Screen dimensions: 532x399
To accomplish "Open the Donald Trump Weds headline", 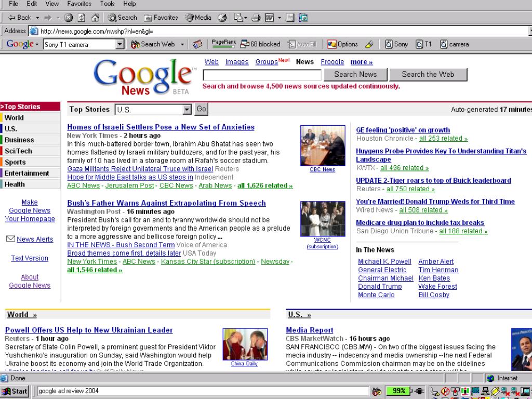I will coord(435,202).
